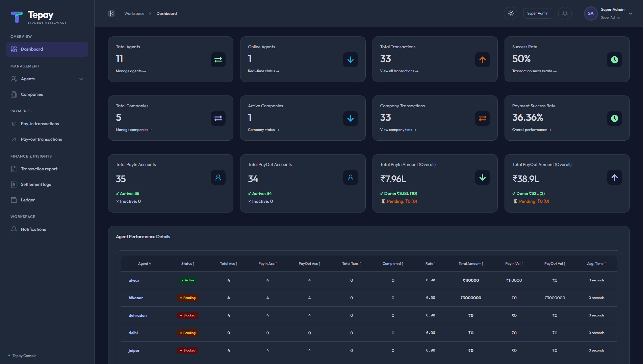Click the up-arrow icon on Total Transactions card

click(x=483, y=60)
